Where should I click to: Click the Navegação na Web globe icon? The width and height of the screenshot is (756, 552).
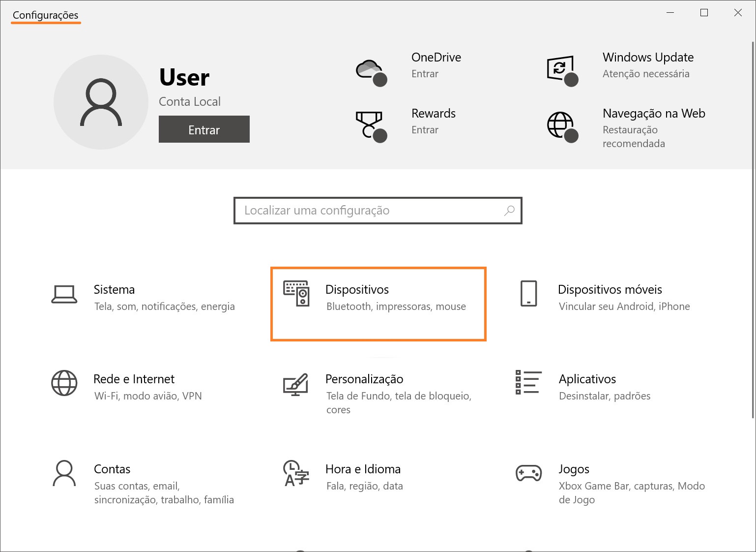click(x=561, y=125)
